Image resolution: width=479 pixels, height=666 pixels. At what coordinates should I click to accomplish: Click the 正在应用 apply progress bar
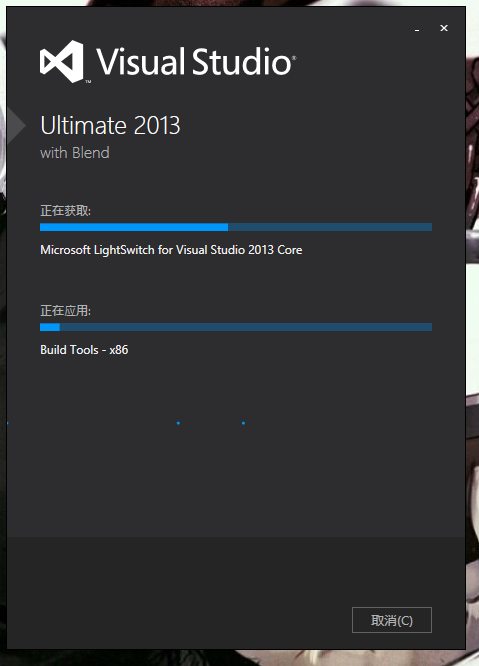tap(236, 327)
